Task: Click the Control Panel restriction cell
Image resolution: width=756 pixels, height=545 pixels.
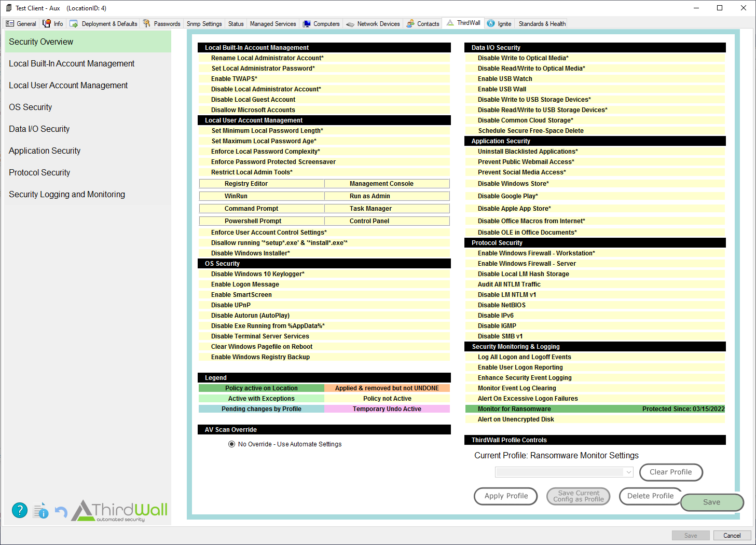Action: tap(387, 221)
